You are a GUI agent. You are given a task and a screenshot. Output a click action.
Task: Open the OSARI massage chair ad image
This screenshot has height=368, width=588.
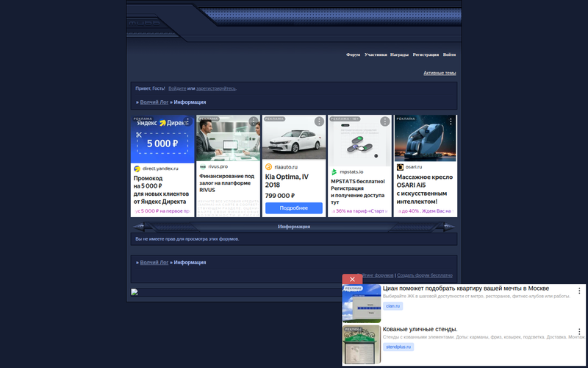click(425, 138)
